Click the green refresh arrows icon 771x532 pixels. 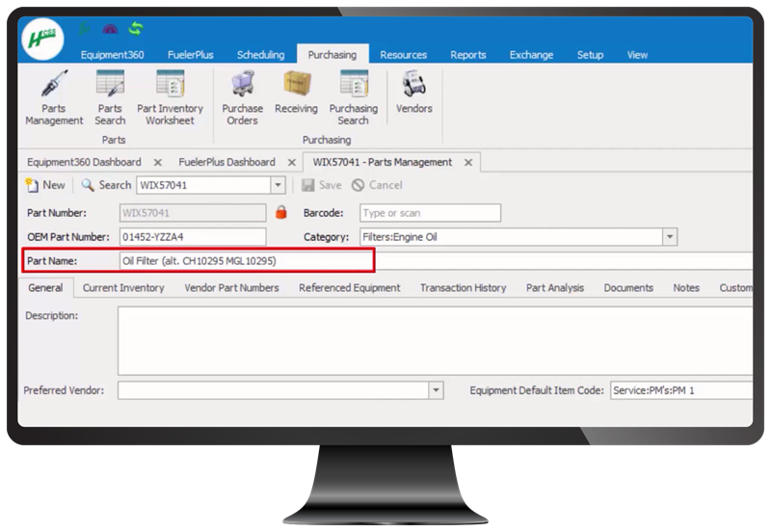(x=136, y=29)
